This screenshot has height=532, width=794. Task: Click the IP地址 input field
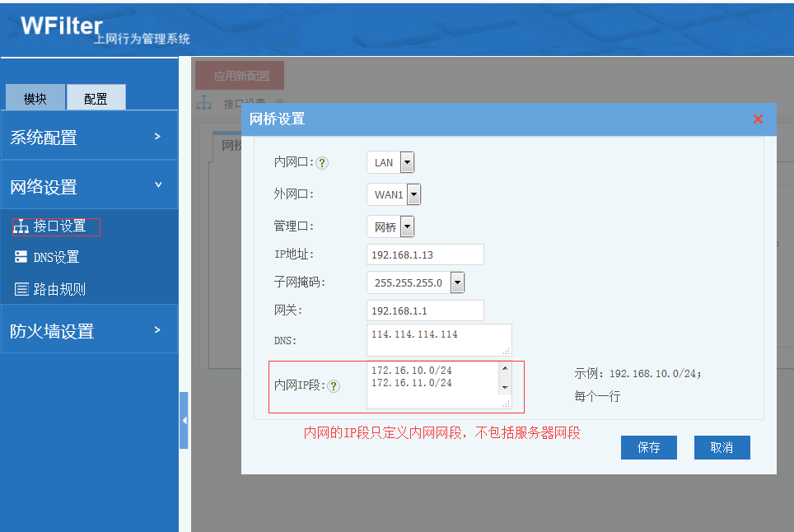[x=425, y=254]
